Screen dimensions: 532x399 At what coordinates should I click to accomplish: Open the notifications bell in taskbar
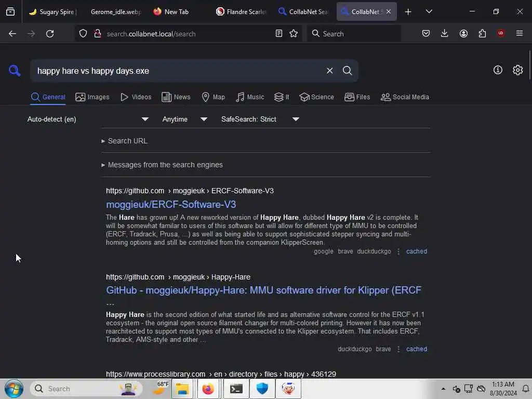(x=526, y=389)
